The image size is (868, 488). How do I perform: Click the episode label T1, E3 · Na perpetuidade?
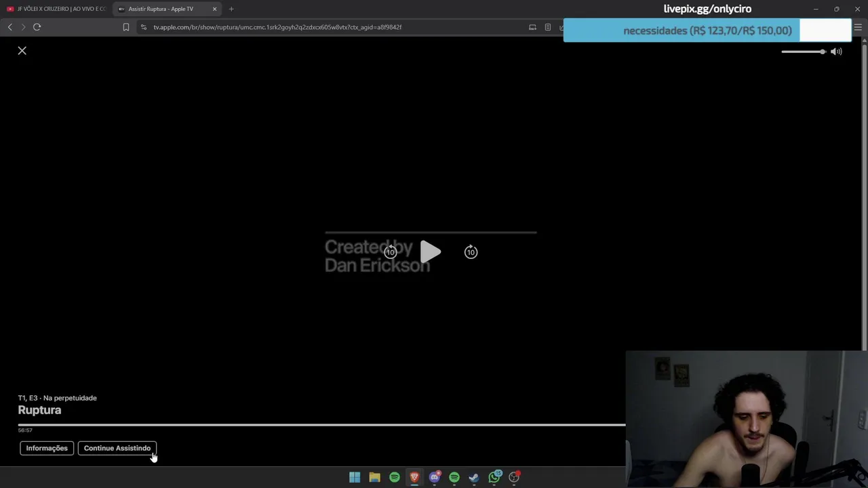pyautogui.click(x=58, y=398)
